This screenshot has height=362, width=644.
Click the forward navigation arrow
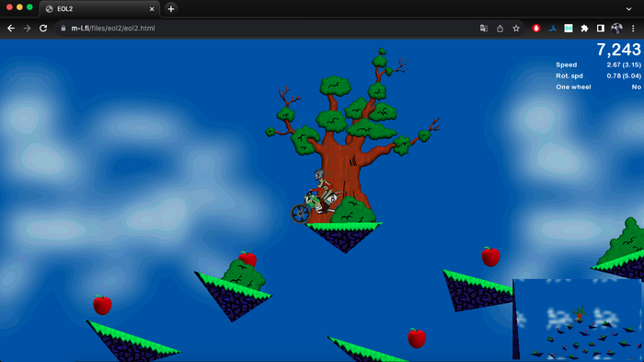[27, 29]
